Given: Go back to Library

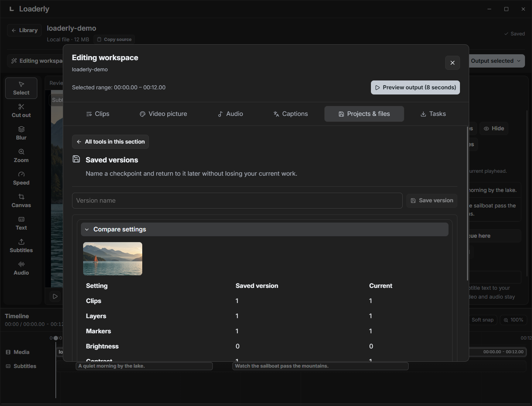Looking at the screenshot, I should 24,30.
